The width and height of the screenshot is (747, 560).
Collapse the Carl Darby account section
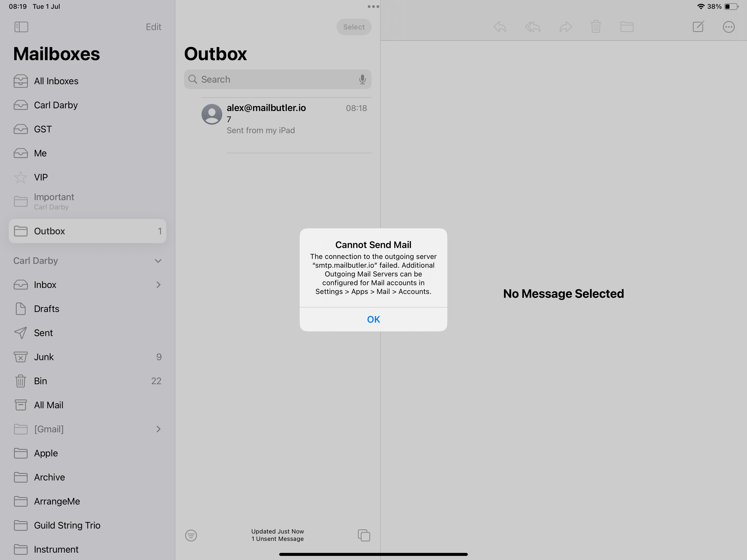click(158, 261)
